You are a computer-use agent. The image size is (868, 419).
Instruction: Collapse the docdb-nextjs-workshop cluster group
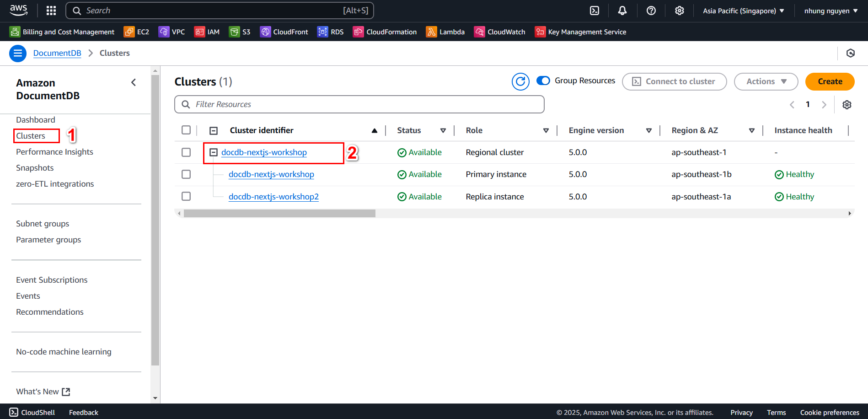[214, 152]
